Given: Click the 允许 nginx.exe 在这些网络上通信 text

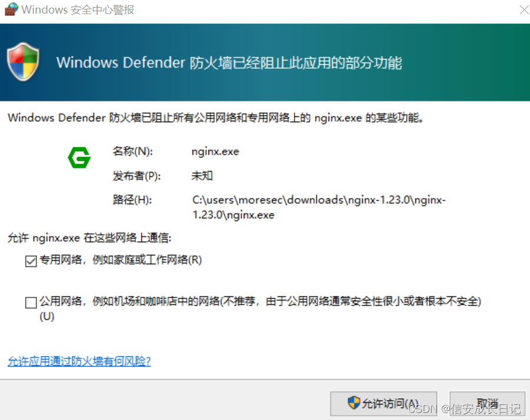Looking at the screenshot, I should click(90, 238).
